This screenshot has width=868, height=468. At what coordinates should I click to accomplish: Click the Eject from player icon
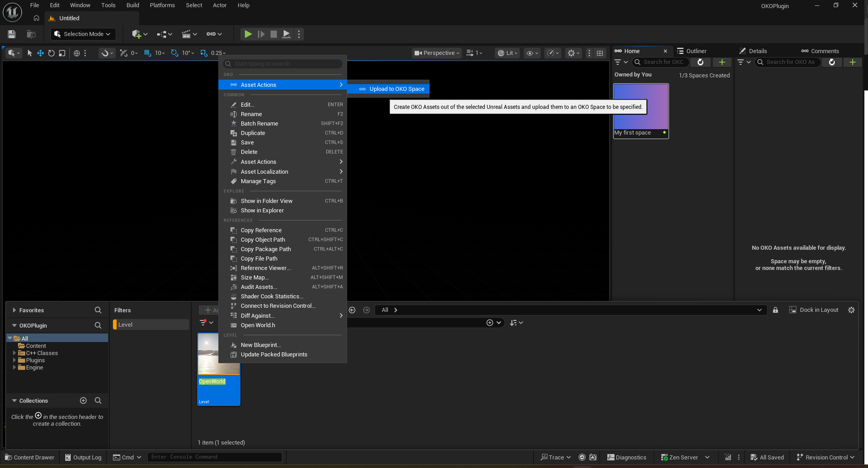click(x=286, y=34)
